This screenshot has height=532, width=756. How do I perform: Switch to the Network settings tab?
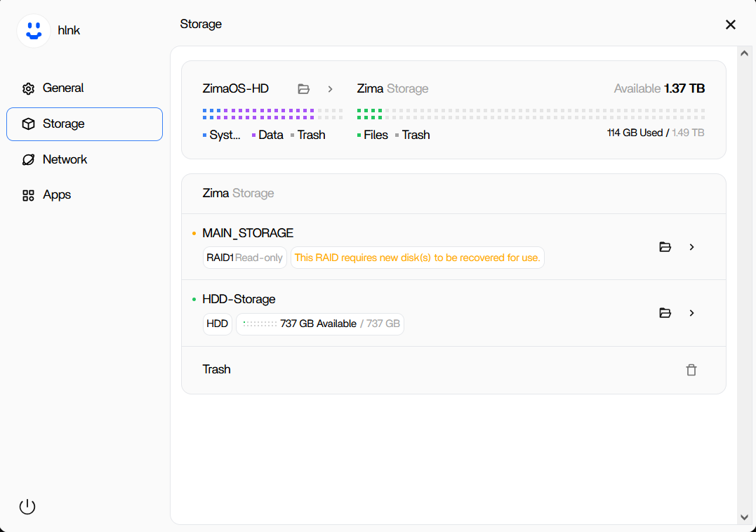(84, 159)
